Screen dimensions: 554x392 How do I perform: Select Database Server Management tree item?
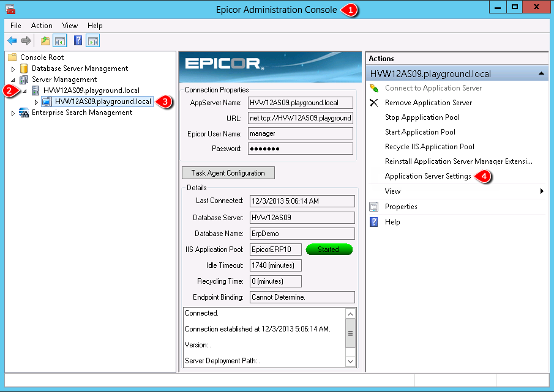coord(80,68)
